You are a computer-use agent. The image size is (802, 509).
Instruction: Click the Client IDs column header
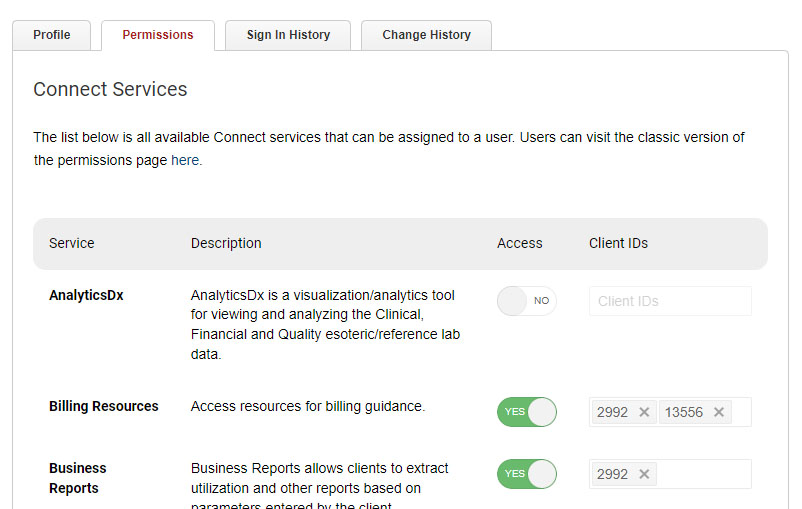618,243
